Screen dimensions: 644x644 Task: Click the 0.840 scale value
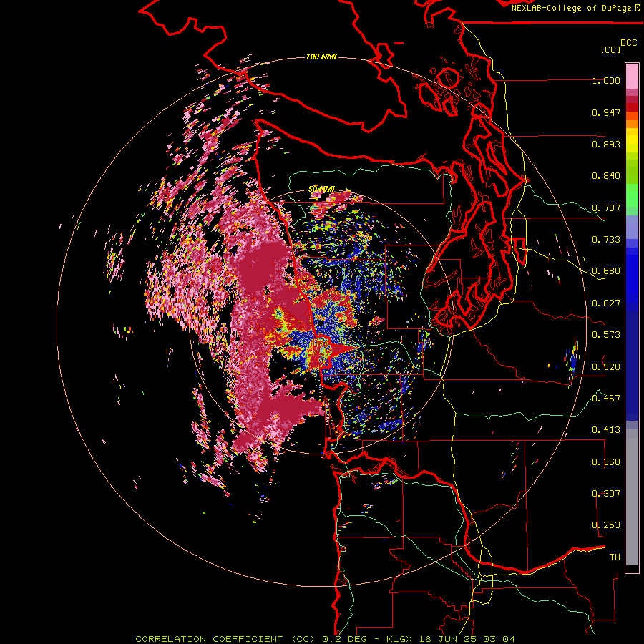(606, 176)
